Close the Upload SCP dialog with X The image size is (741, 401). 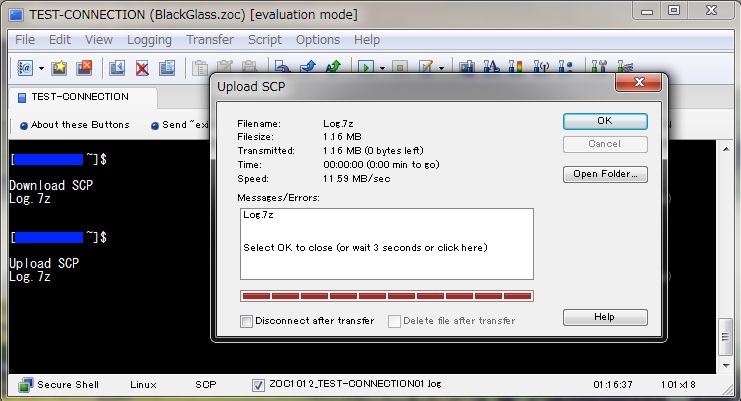pyautogui.click(x=638, y=82)
